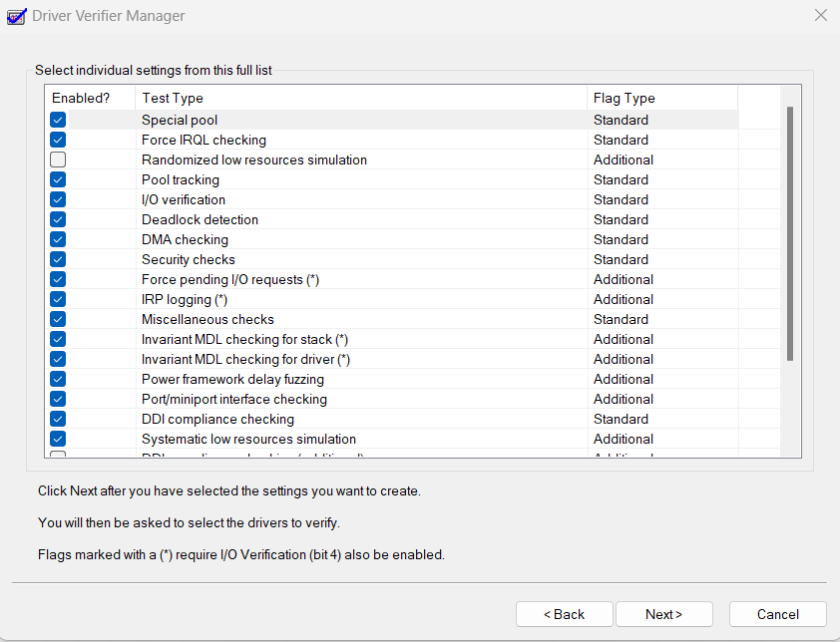Uncheck DDI compliance checking checkbox

pyautogui.click(x=58, y=419)
